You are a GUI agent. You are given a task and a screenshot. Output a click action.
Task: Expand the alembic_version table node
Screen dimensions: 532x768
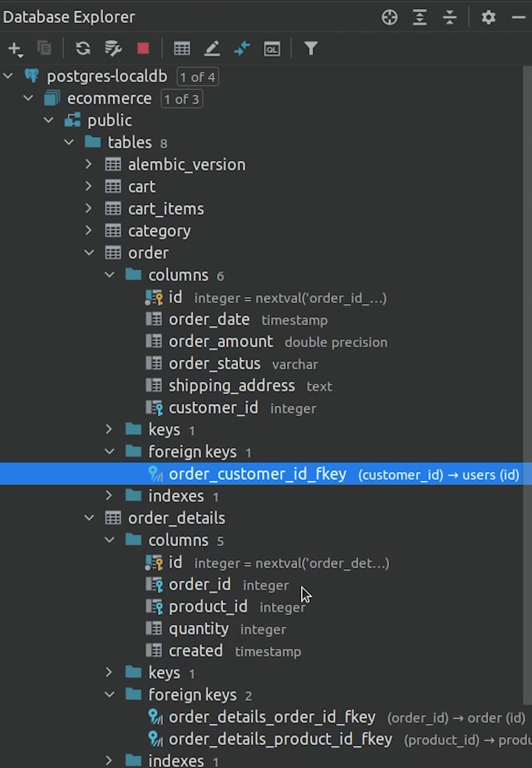pyautogui.click(x=89, y=164)
